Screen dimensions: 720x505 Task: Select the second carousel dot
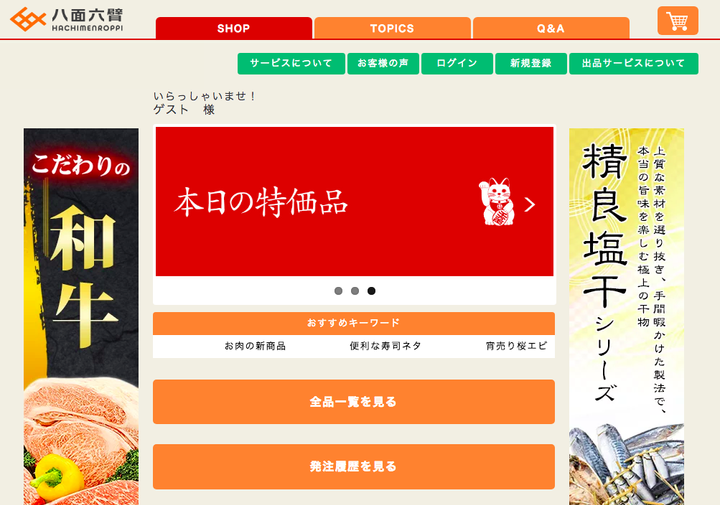point(355,291)
